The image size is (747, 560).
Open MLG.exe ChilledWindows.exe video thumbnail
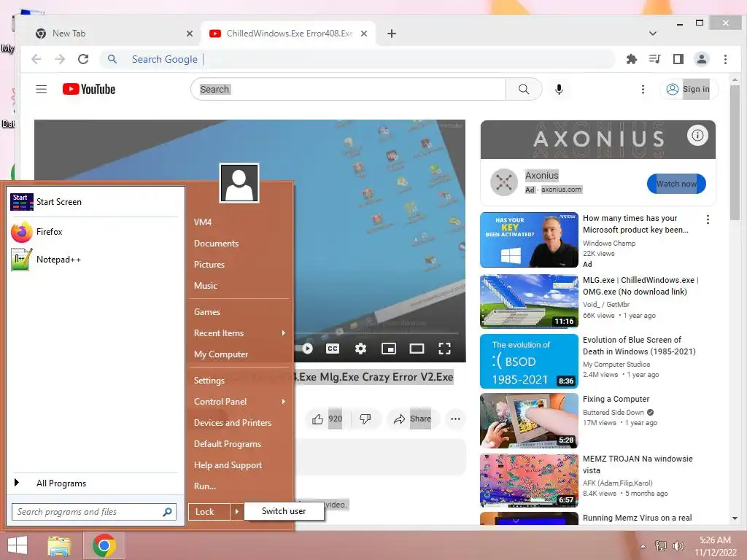click(529, 301)
